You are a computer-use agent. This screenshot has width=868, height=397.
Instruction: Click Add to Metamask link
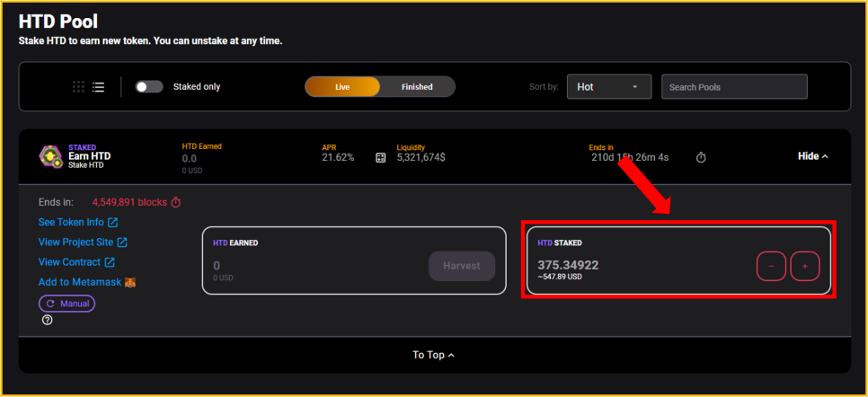click(80, 282)
